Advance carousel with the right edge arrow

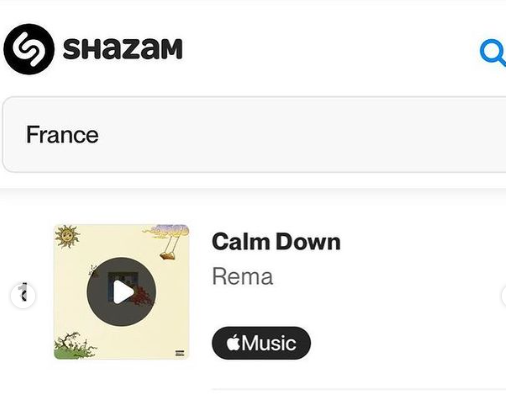click(503, 296)
